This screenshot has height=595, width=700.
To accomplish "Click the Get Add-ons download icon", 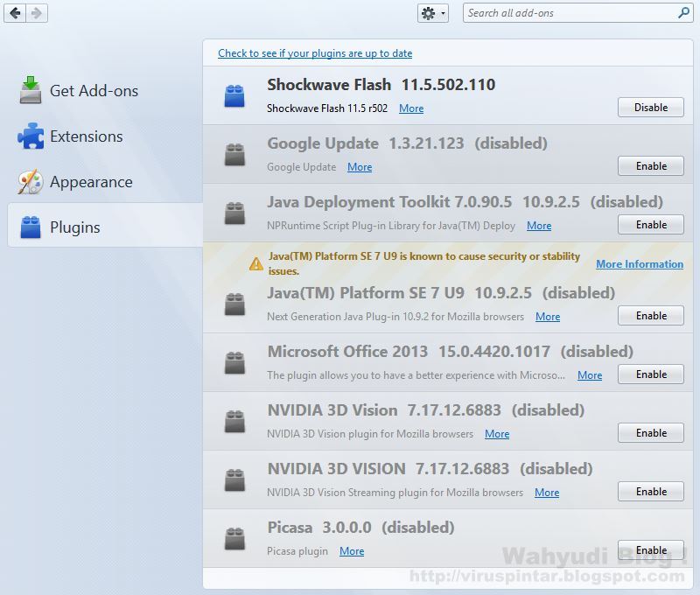I will [x=31, y=90].
